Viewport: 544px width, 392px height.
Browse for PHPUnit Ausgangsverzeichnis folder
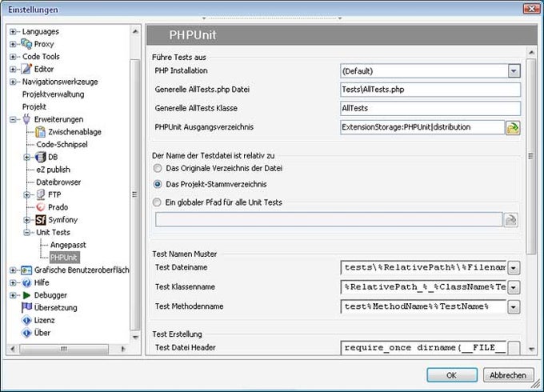tap(513, 128)
